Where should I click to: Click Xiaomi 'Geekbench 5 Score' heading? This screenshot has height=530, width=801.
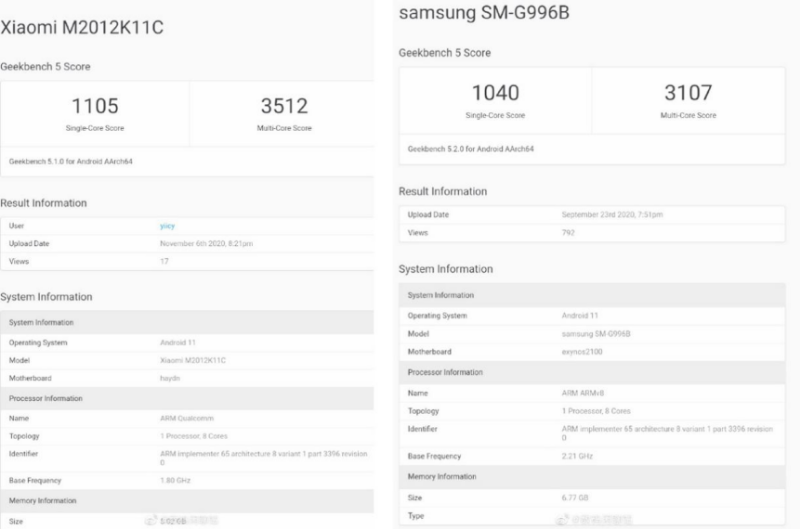45,66
